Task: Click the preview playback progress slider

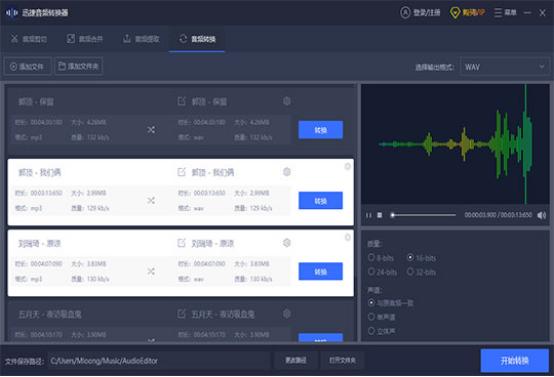Action: point(423,215)
